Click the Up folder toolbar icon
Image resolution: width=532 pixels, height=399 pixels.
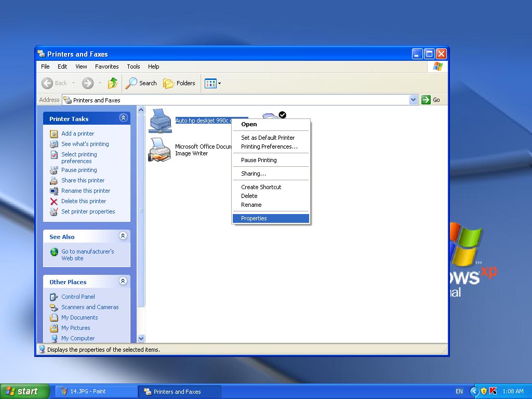(x=113, y=83)
